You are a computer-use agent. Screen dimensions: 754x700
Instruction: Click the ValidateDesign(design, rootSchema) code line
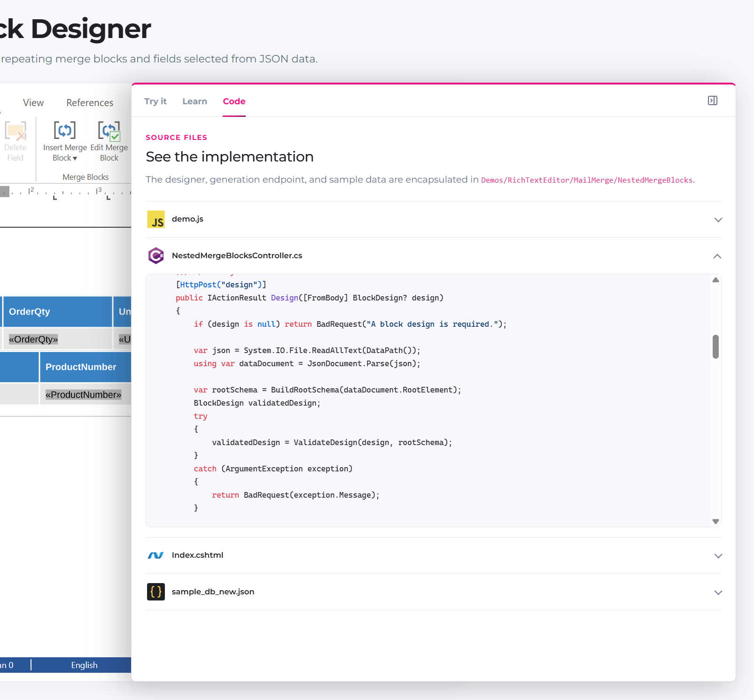click(x=332, y=443)
